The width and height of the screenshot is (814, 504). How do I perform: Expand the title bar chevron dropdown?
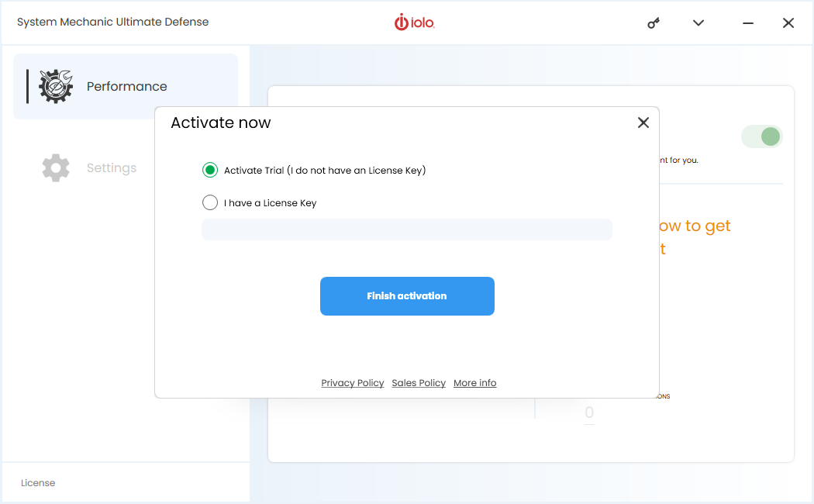pyautogui.click(x=698, y=22)
